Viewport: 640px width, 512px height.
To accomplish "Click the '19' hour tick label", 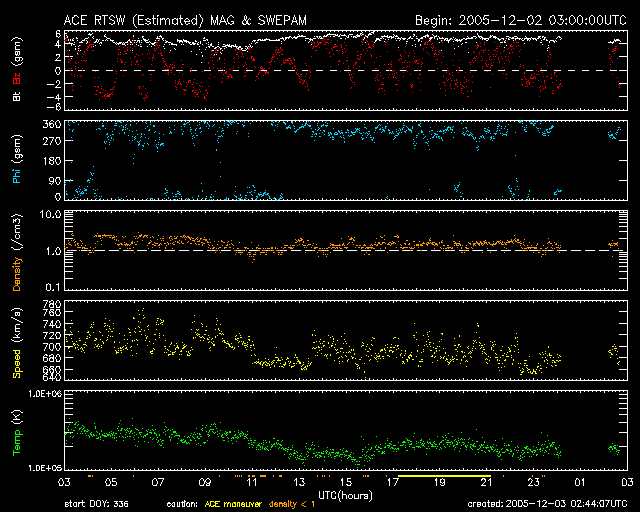I will (x=440, y=483).
